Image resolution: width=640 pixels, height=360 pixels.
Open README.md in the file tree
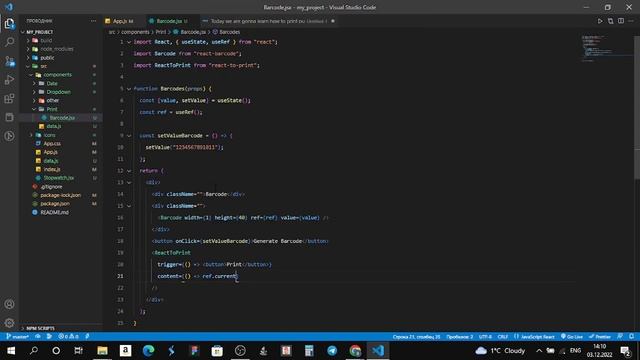(54, 212)
